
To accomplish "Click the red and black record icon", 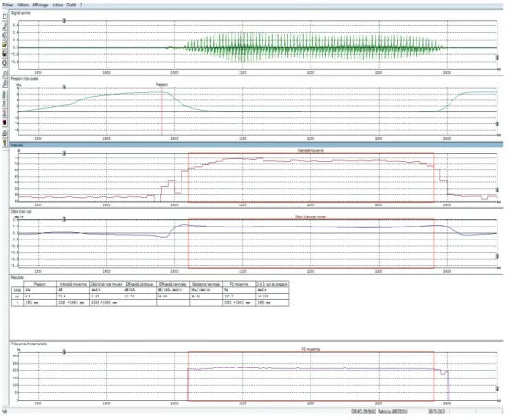I will (5, 122).
